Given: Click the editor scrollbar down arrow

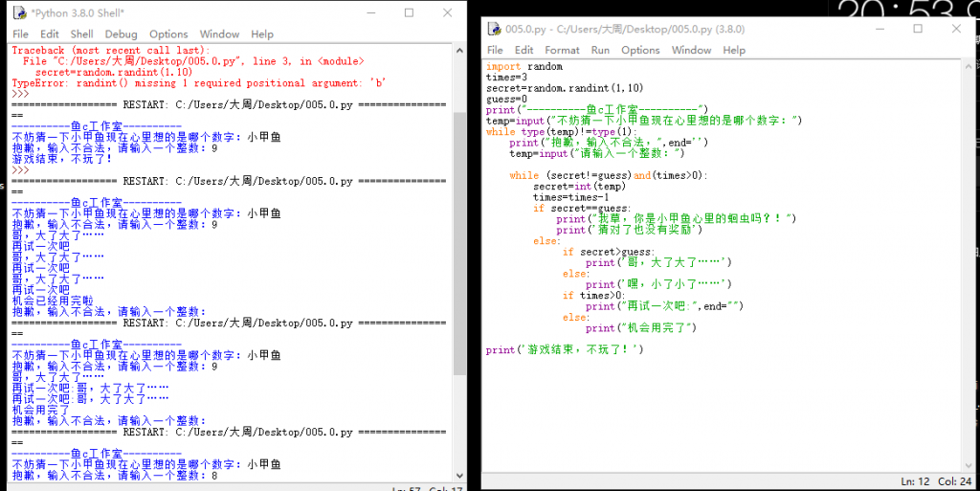Looking at the screenshot, I should pos(969,465).
